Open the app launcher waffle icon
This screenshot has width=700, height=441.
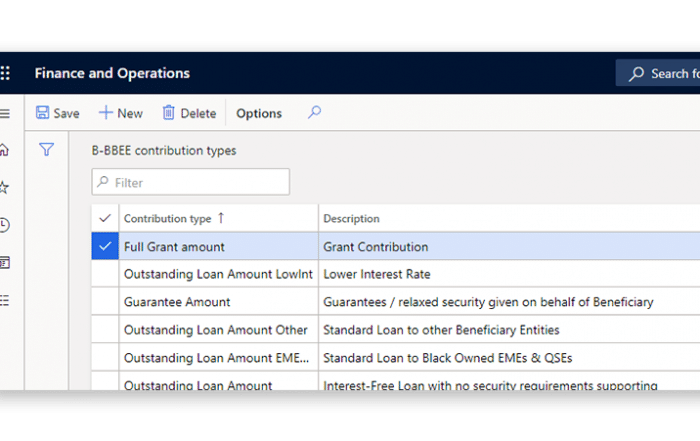(x=5, y=73)
